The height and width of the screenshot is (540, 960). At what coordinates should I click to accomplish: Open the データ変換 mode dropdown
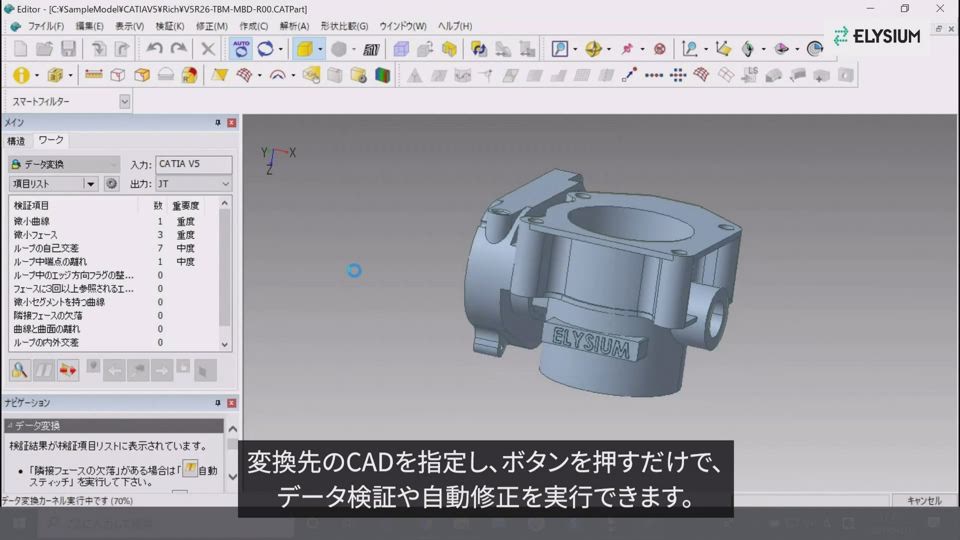click(x=64, y=164)
